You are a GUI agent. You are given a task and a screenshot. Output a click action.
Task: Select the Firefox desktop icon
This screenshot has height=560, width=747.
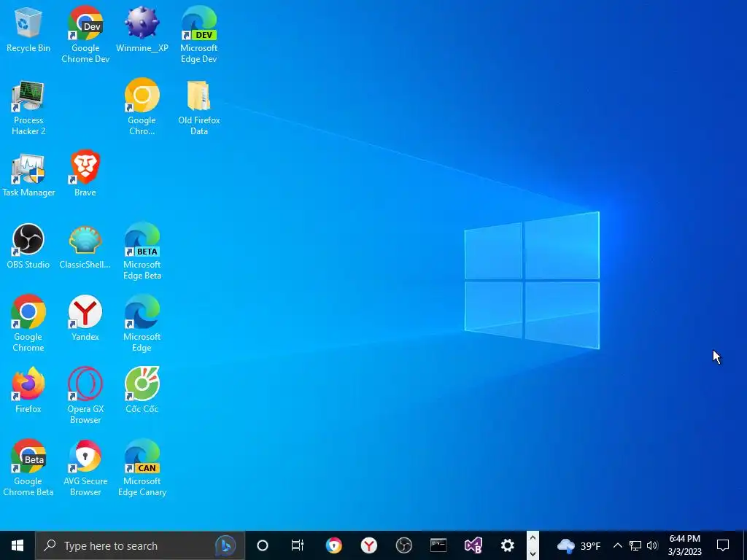pyautogui.click(x=28, y=390)
